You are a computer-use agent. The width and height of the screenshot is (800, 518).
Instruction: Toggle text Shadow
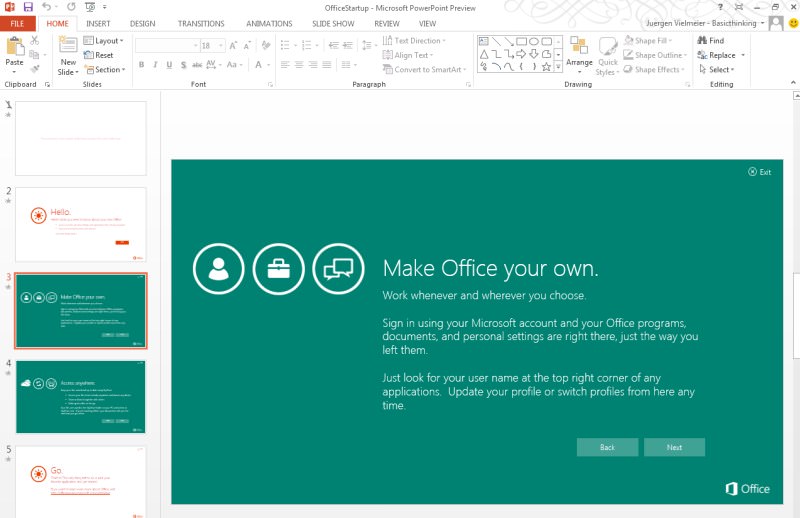tap(183, 65)
